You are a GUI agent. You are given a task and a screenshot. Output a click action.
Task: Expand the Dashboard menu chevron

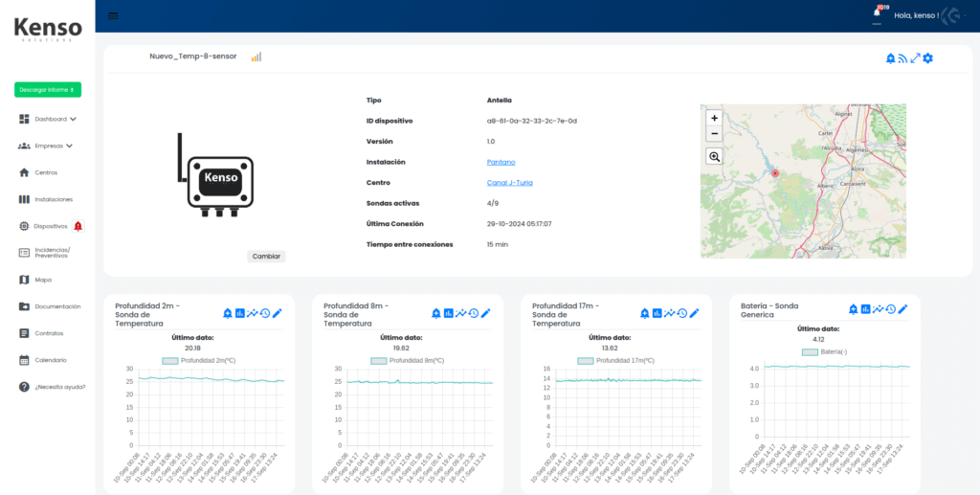tap(73, 119)
